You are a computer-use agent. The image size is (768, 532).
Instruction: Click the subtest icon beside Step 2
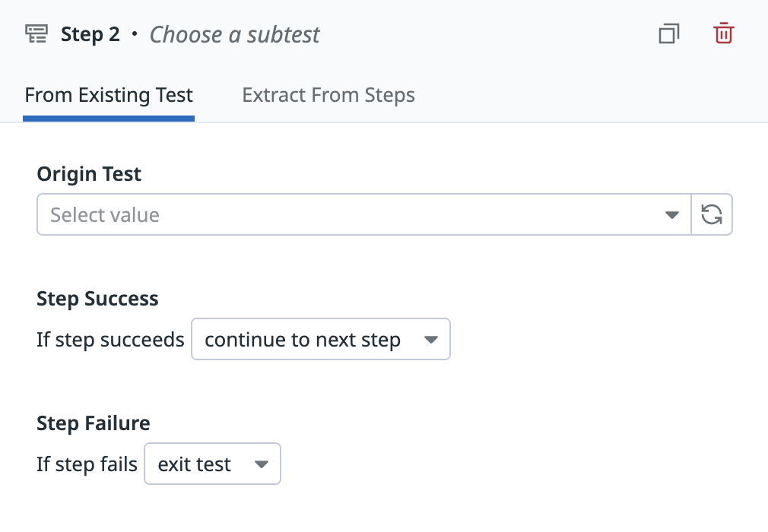[36, 33]
